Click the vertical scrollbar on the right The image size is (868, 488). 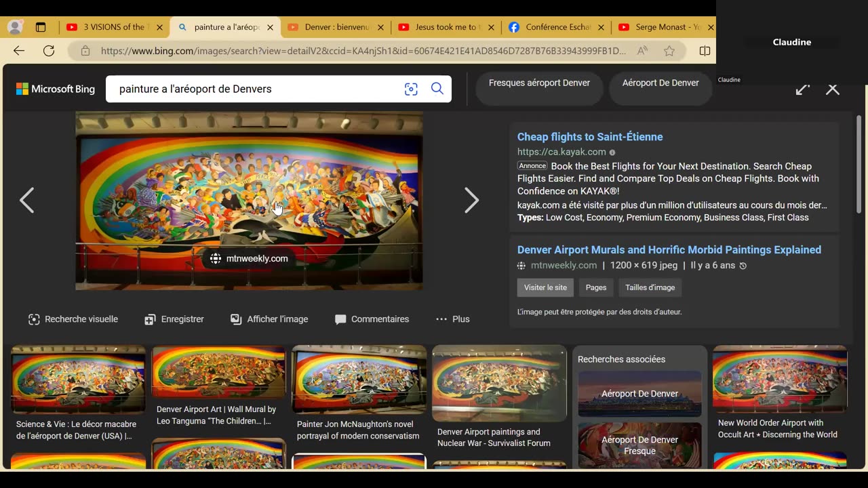tap(859, 165)
